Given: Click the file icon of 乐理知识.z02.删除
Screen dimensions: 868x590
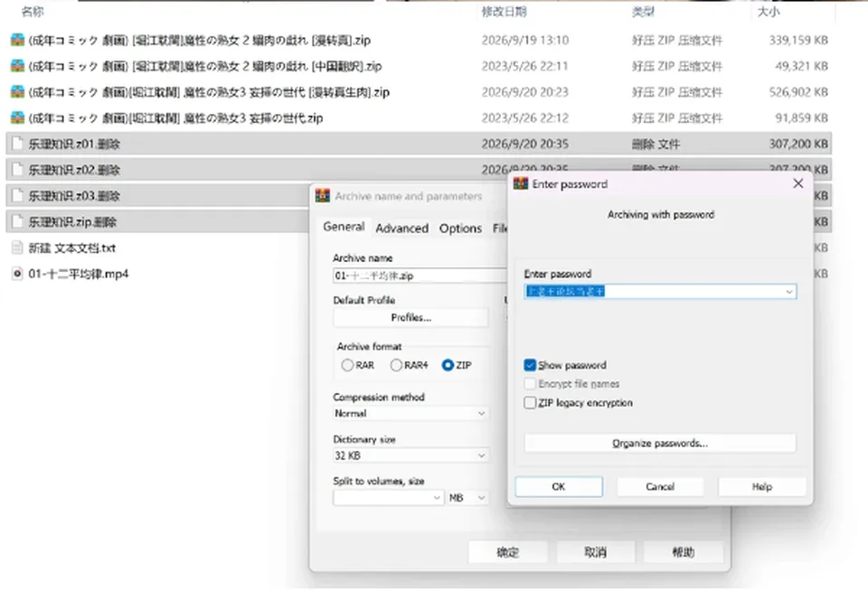Looking at the screenshot, I should [18, 170].
